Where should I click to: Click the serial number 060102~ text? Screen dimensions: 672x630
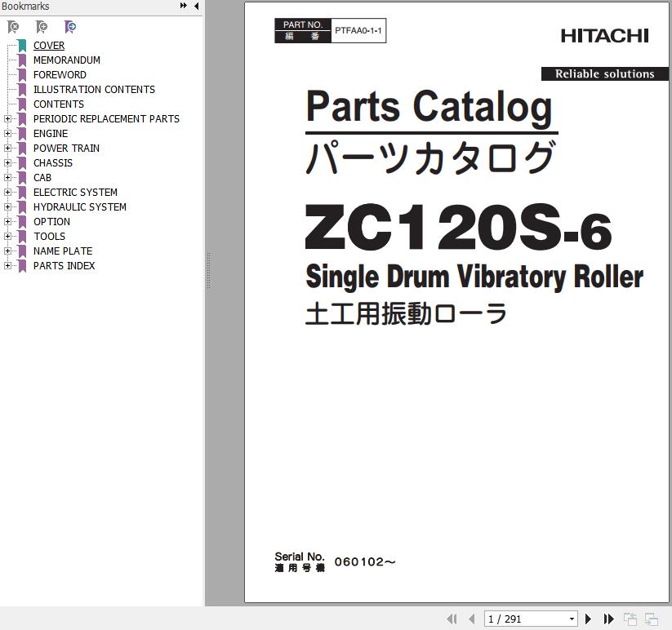click(x=365, y=561)
